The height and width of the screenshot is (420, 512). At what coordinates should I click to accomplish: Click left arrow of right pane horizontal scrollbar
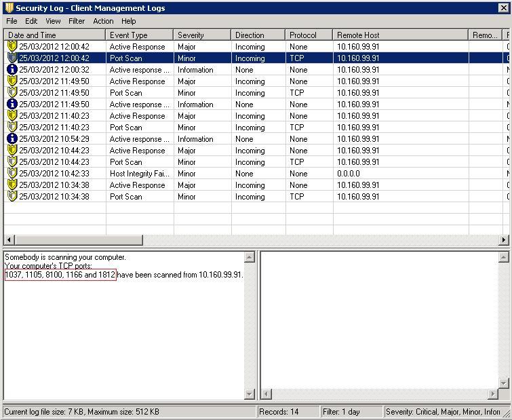pos(266,394)
